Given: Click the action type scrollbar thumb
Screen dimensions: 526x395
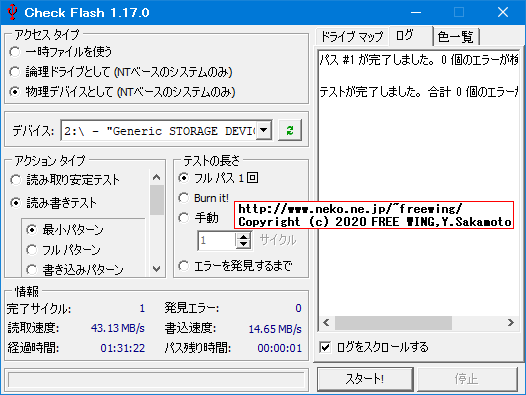Looking at the screenshot, I should click(x=157, y=200).
